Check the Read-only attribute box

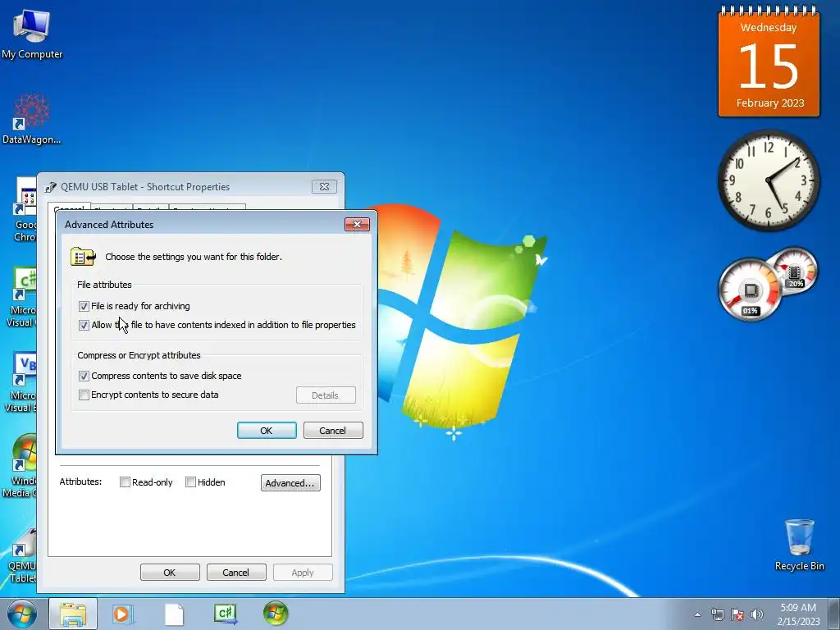125,482
